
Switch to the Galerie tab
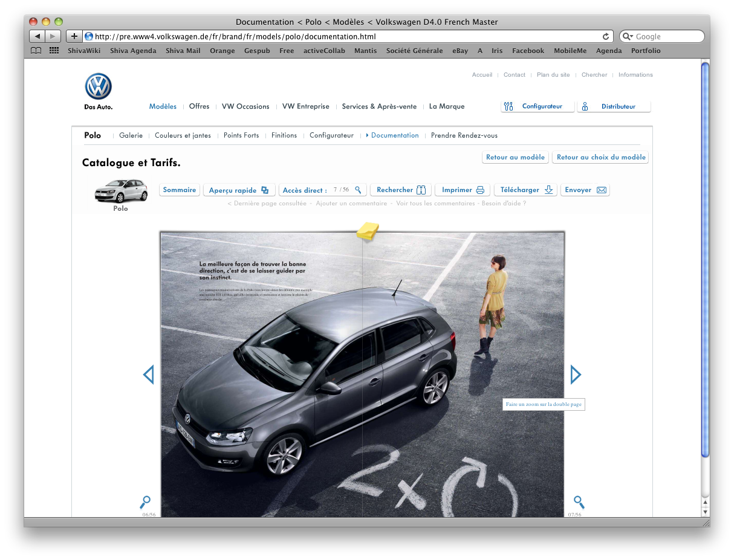tap(131, 135)
